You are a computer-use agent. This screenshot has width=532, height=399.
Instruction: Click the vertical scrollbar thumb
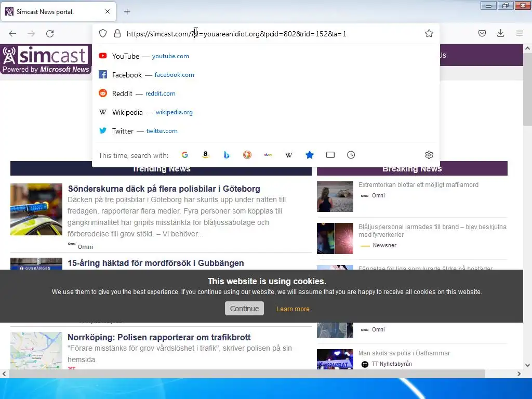(x=527, y=89)
